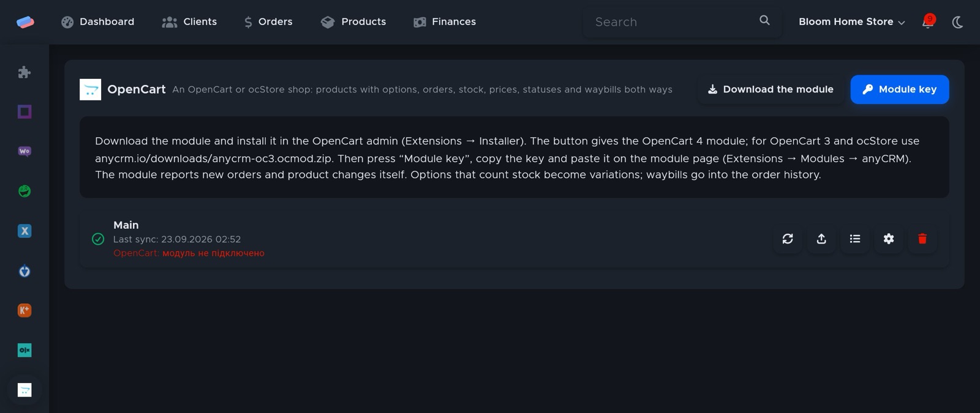980x413 pixels.
Task: Click the refresh sync icon for Main
Action: 788,239
